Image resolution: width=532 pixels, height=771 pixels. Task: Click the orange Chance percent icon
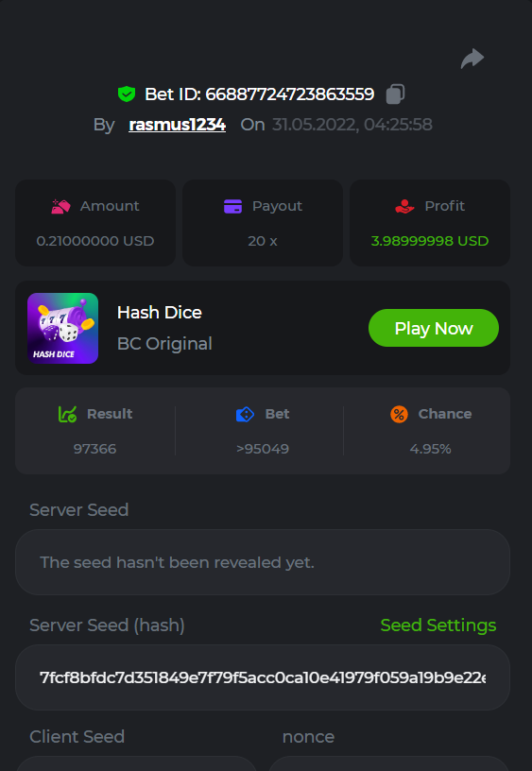[400, 414]
